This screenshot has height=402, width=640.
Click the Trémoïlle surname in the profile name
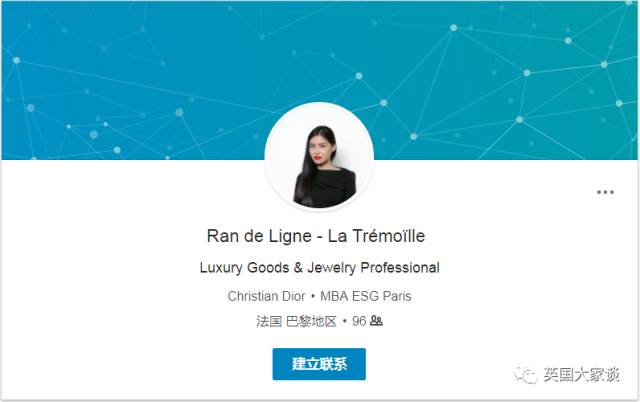[388, 236]
